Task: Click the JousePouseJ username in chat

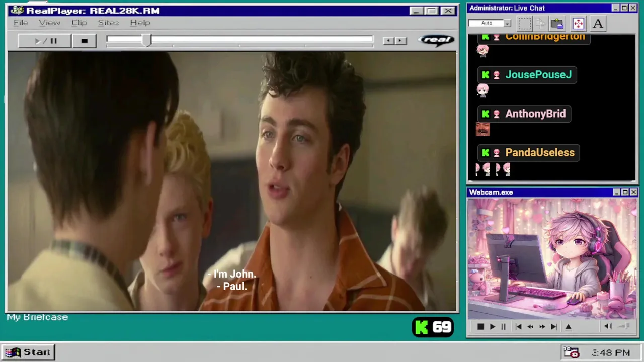Action: pos(538,75)
